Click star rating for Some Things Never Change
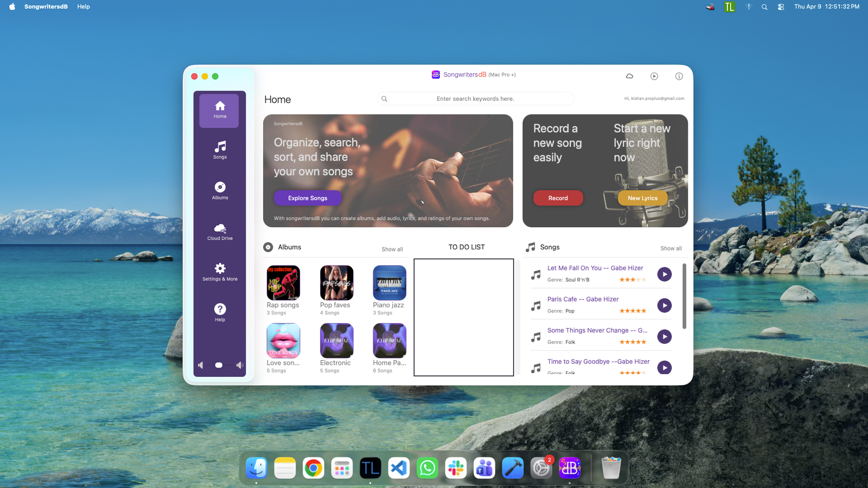Image resolution: width=868 pixels, height=488 pixels. click(633, 342)
